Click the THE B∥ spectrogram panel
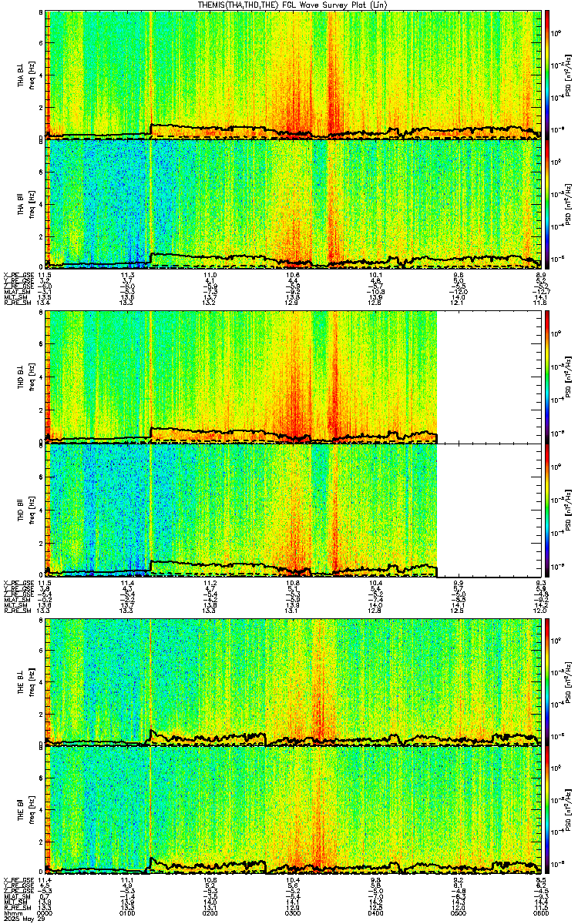 pos(294,809)
